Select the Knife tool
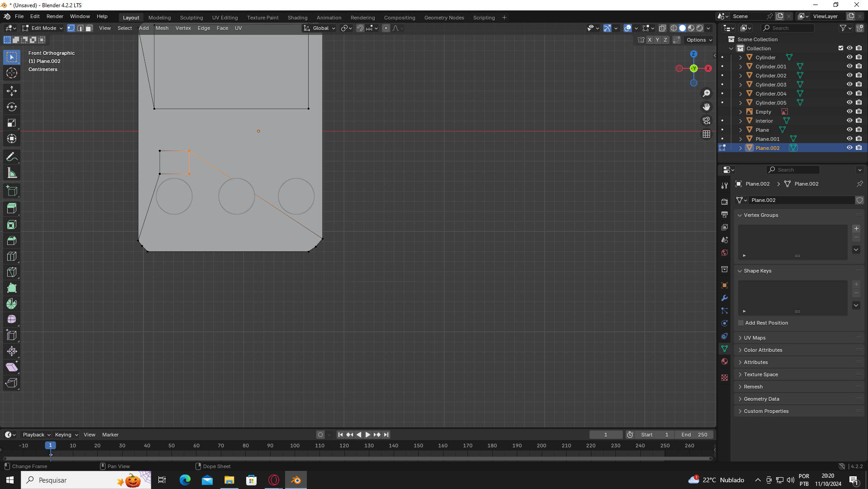 (12, 272)
